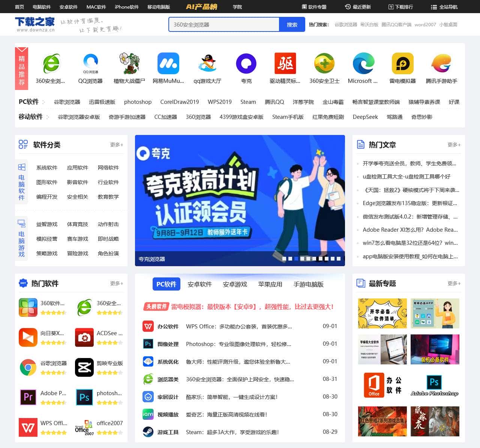Expand 更多+ beside 热门文章
The width and height of the screenshot is (480, 448).
click(454, 145)
